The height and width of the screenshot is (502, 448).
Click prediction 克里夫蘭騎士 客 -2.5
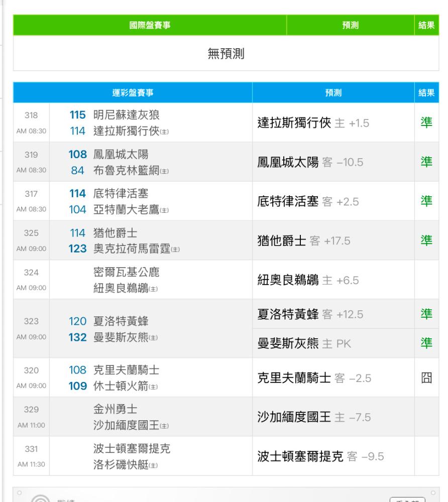[x=314, y=378]
